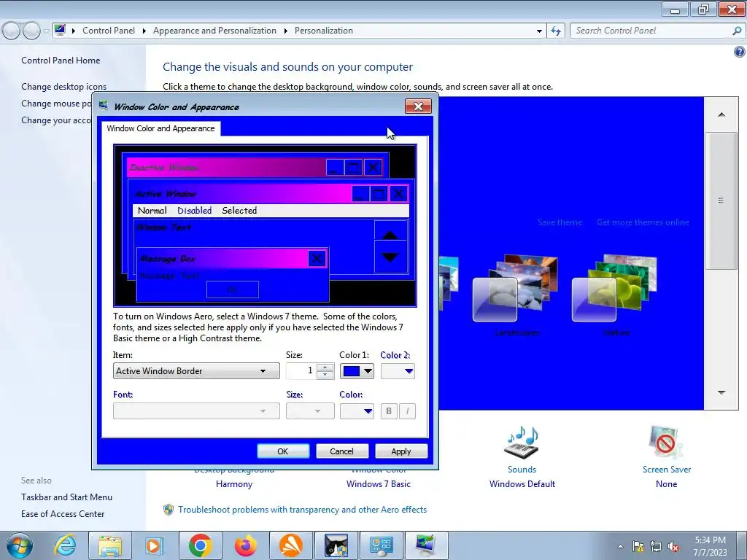747x560 pixels.
Task: Open Taskbar and Start Menu link
Action: [x=66, y=497]
